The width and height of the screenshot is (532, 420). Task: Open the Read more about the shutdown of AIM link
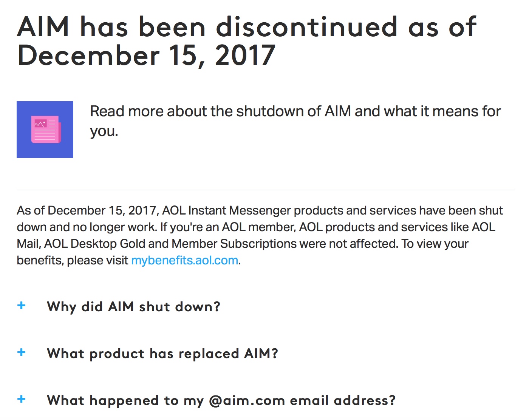pos(295,121)
